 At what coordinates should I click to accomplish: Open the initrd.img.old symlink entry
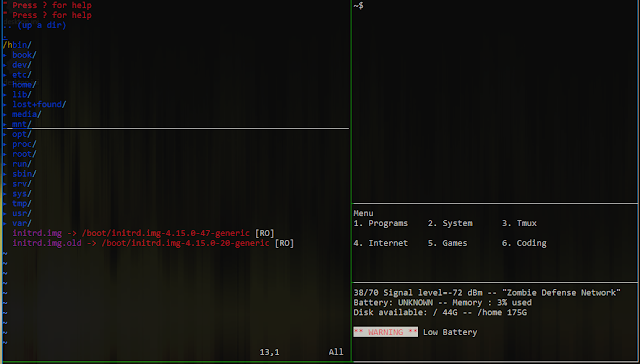point(153,243)
